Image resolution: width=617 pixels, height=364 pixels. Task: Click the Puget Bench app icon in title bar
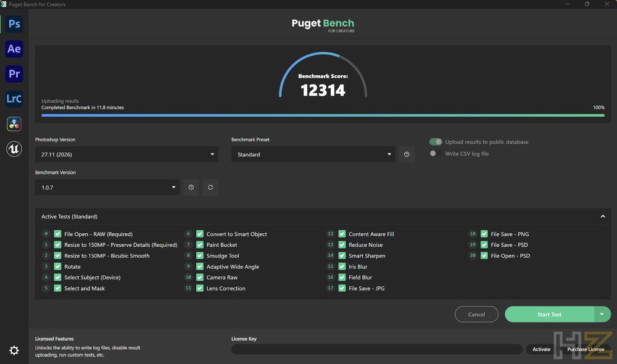(4, 4)
